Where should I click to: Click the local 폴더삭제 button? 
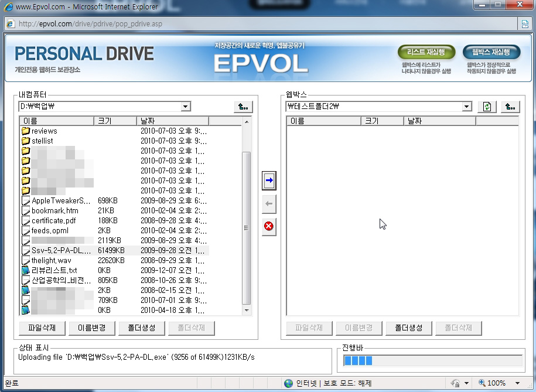click(191, 328)
